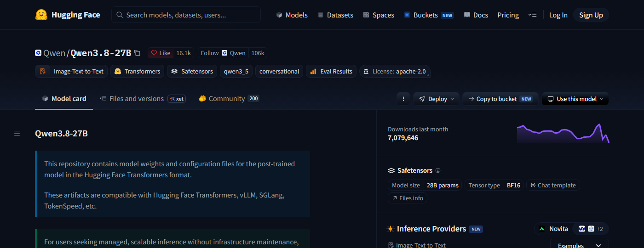Click the Inference Providers sparkle icon
This screenshot has width=644, height=248.
pos(391,229)
